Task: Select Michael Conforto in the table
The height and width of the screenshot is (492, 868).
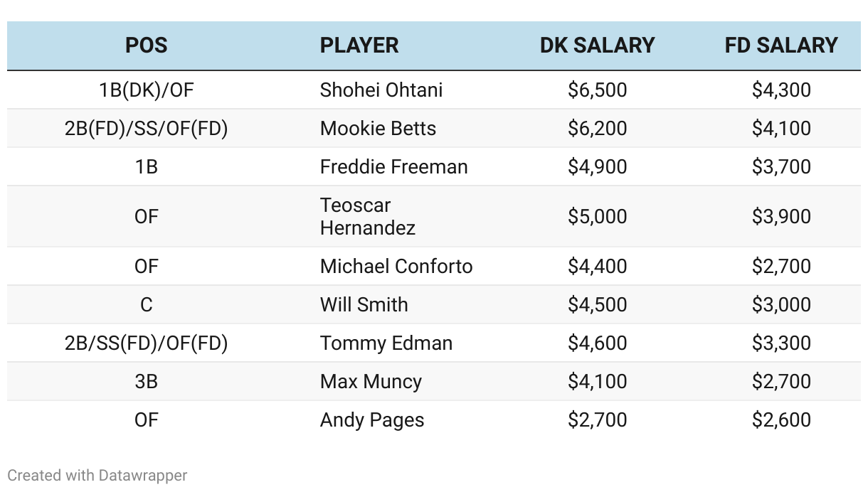Action: 396,267
